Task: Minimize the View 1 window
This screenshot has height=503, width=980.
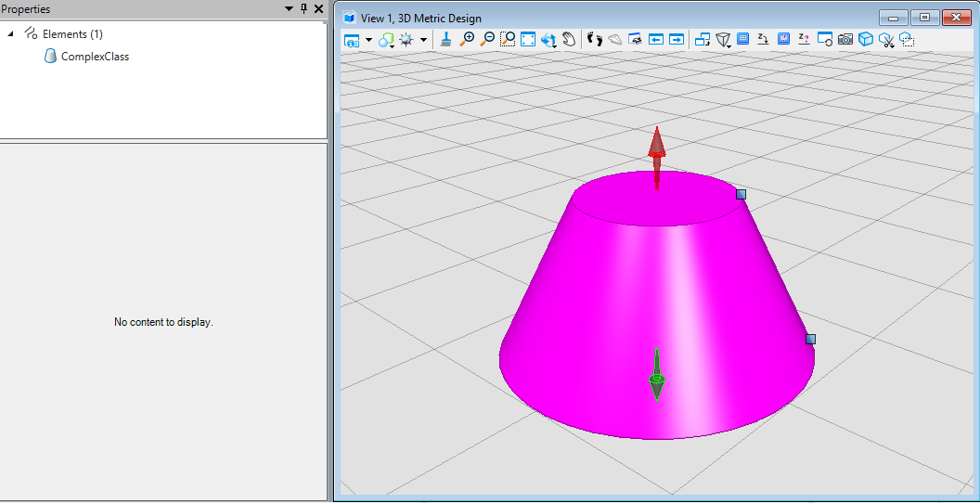Action: [x=893, y=19]
